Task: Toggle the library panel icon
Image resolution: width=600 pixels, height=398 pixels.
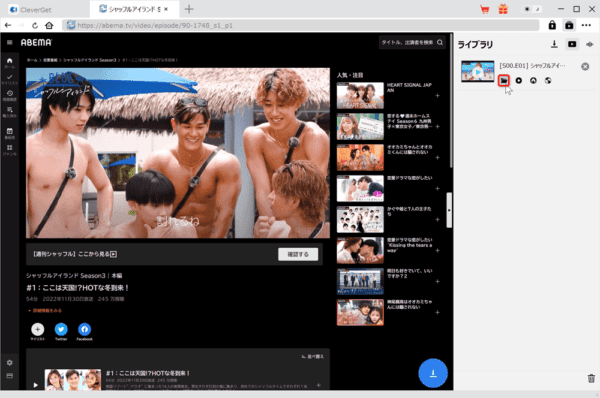Action: [569, 25]
